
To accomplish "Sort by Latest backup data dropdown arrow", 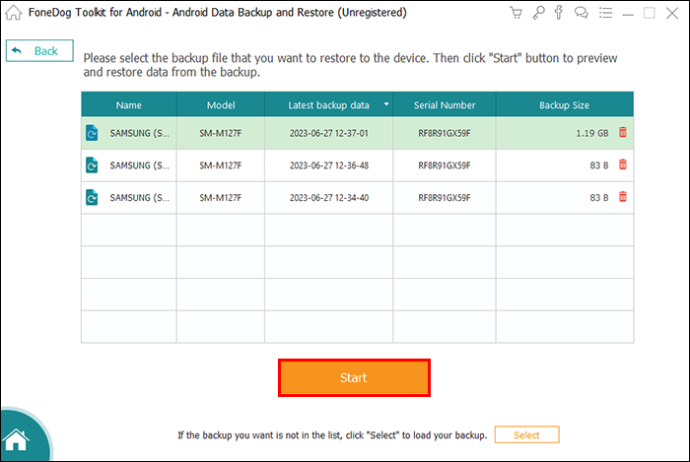I will [x=386, y=104].
